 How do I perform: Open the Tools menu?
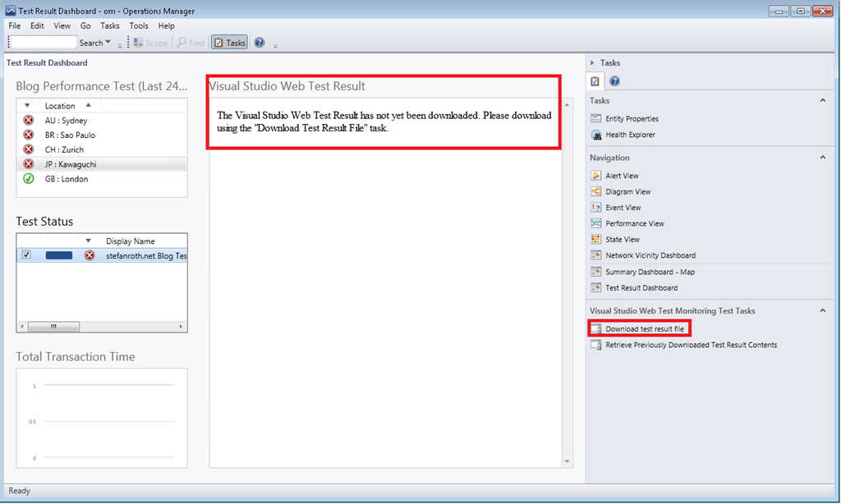[138, 25]
